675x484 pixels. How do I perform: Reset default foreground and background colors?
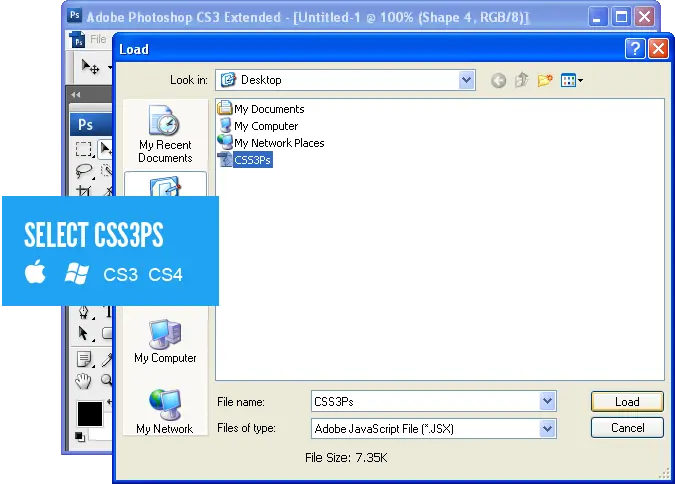click(80, 436)
